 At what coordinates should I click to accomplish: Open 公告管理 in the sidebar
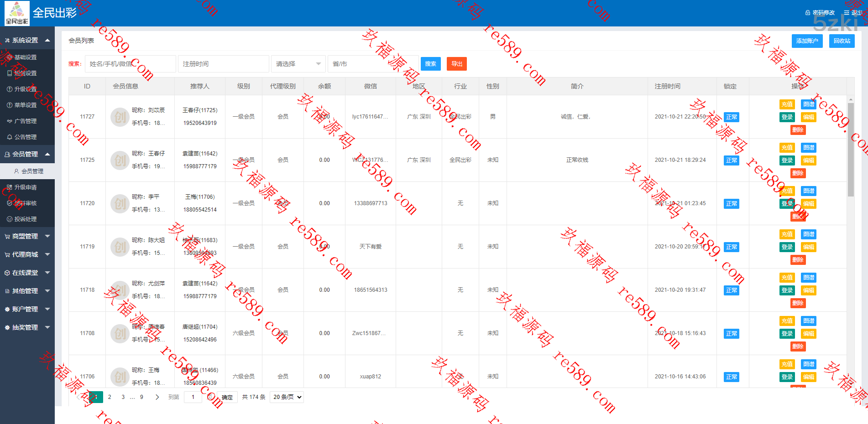[x=25, y=137]
